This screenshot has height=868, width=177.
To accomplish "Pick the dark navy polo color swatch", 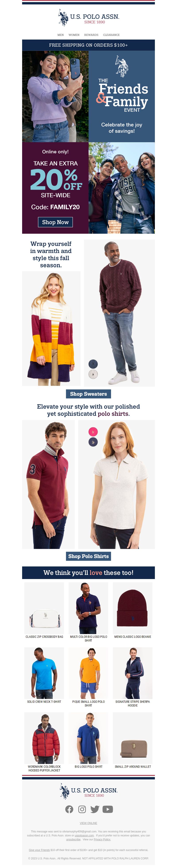I will point(93,442).
